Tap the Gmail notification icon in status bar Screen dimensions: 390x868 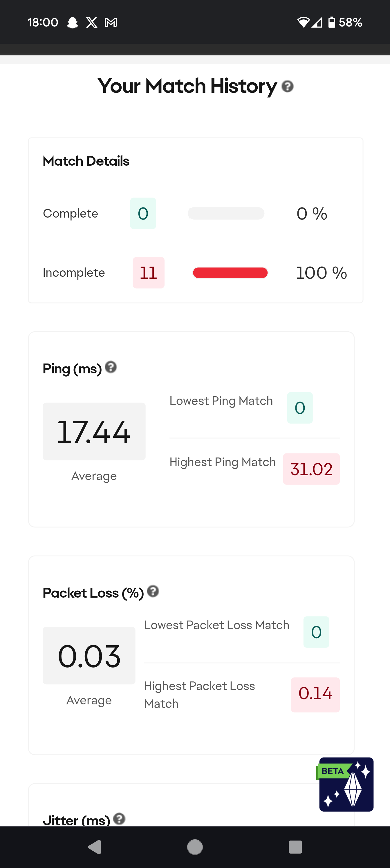(x=111, y=23)
